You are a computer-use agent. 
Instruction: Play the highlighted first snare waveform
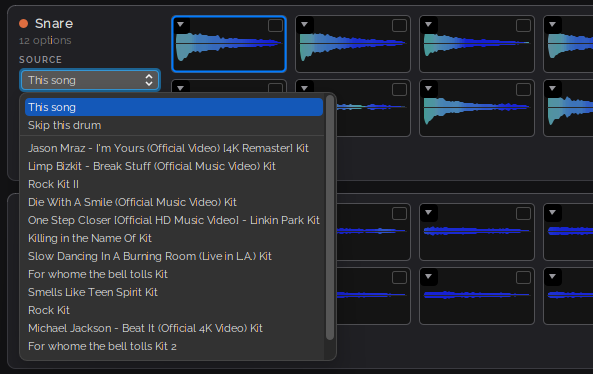229,47
